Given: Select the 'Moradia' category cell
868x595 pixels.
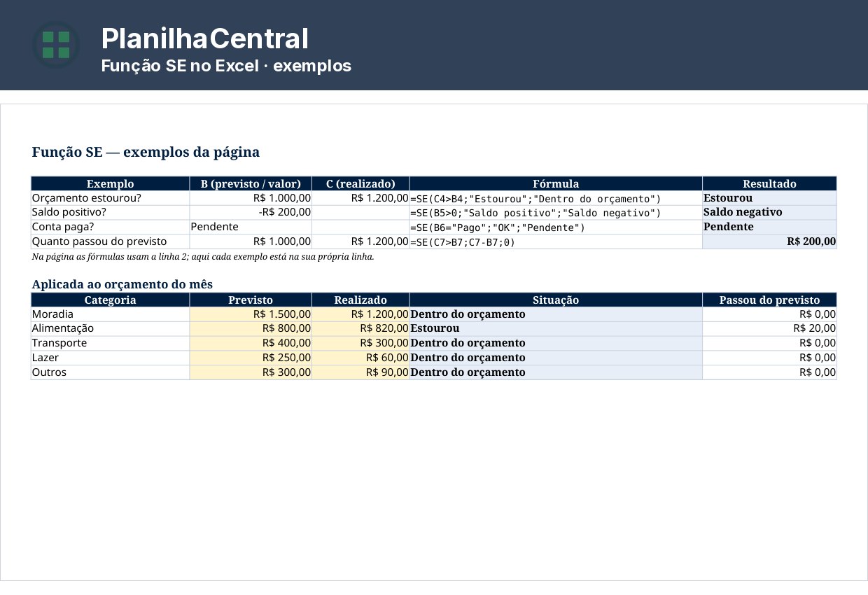Looking at the screenshot, I should (111, 314).
